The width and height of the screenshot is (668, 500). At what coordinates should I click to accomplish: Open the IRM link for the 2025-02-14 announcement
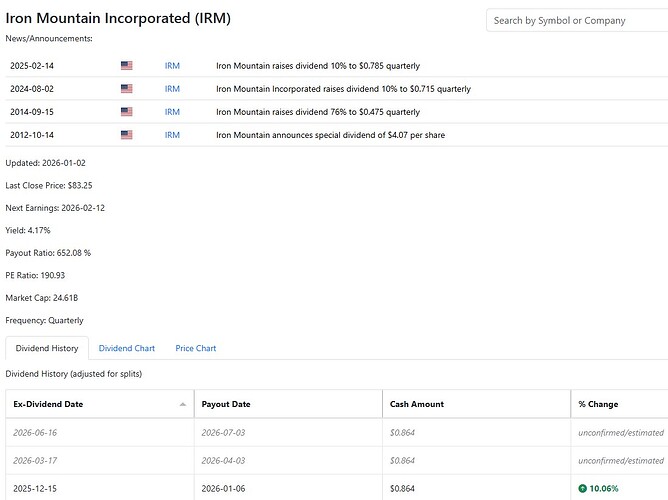(x=172, y=65)
